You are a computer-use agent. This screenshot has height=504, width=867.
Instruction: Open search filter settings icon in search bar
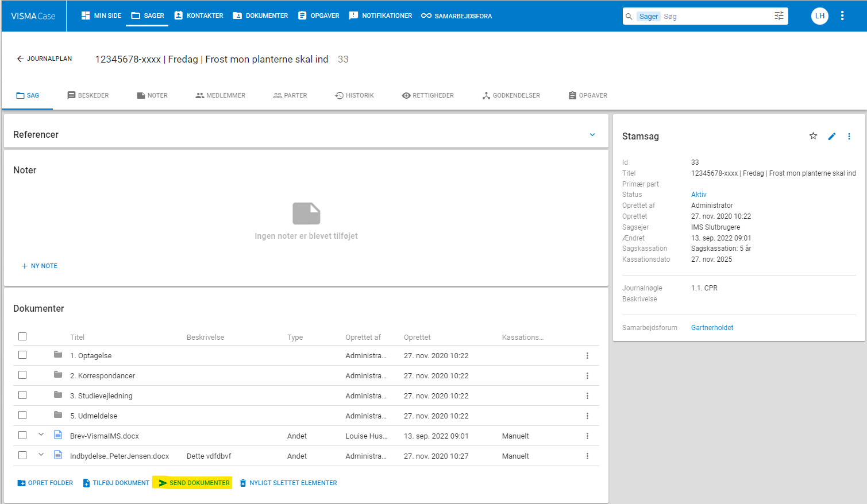coord(779,16)
